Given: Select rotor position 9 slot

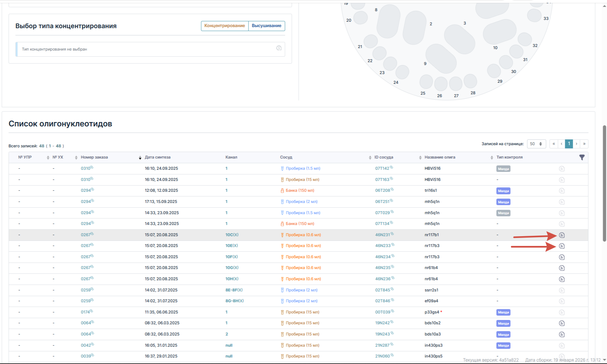Looking at the screenshot, I should pyautogui.click(x=441, y=59).
